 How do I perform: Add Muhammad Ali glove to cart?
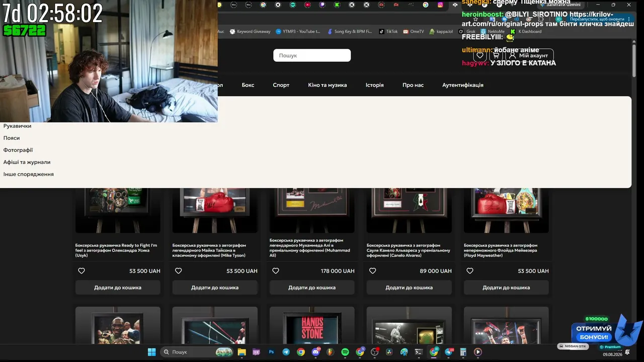pos(312,288)
